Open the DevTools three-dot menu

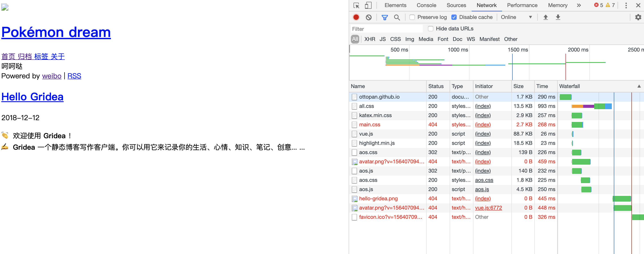pyautogui.click(x=626, y=6)
